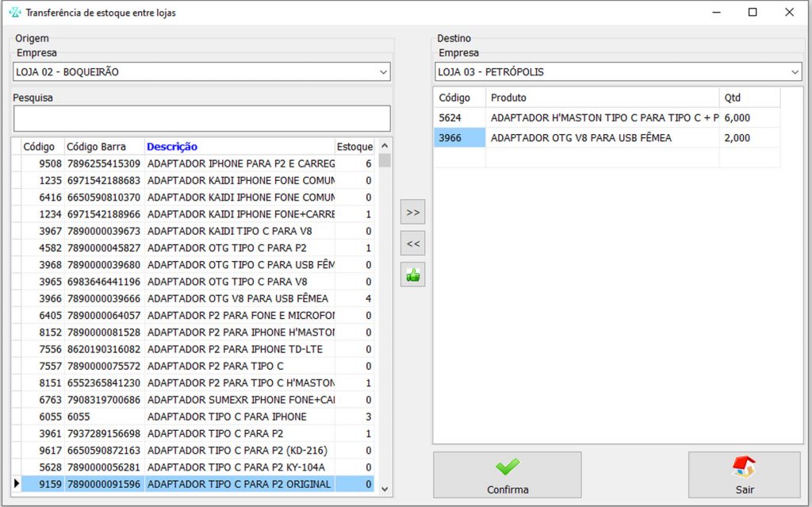The width and height of the screenshot is (812, 507).
Task: Select destination row with code 5624
Action: coord(460,117)
